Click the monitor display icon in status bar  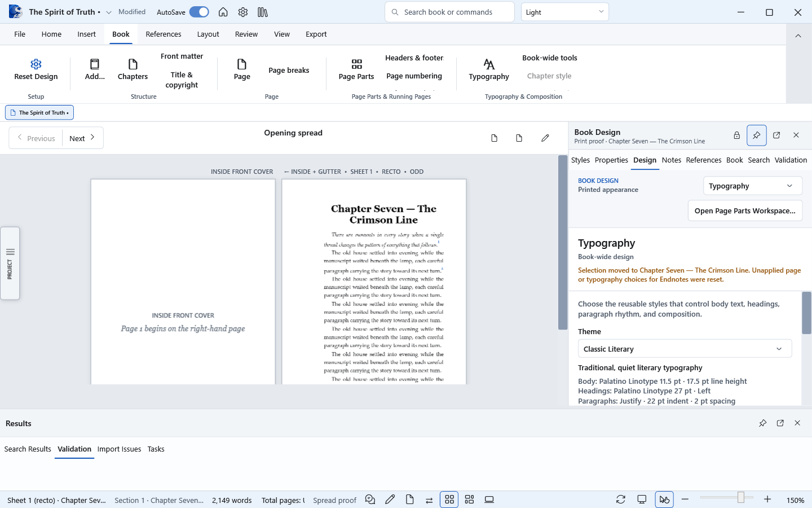click(642, 500)
